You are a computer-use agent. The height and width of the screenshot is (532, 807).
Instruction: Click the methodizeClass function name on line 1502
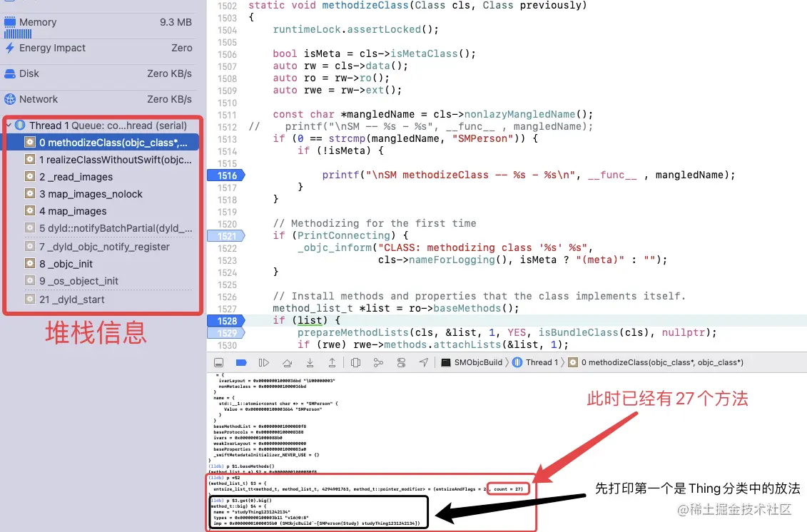pos(365,5)
